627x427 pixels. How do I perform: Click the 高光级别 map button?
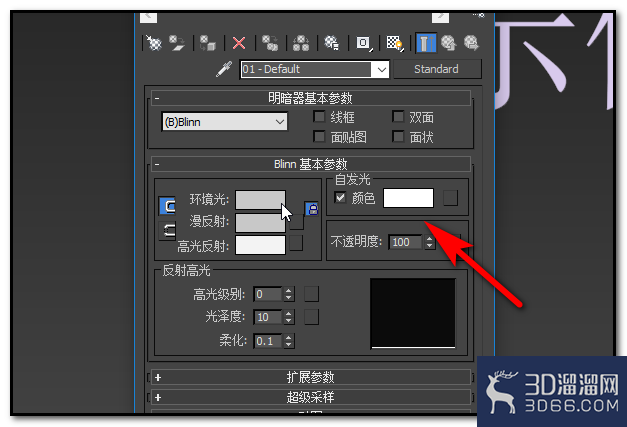click(x=312, y=294)
